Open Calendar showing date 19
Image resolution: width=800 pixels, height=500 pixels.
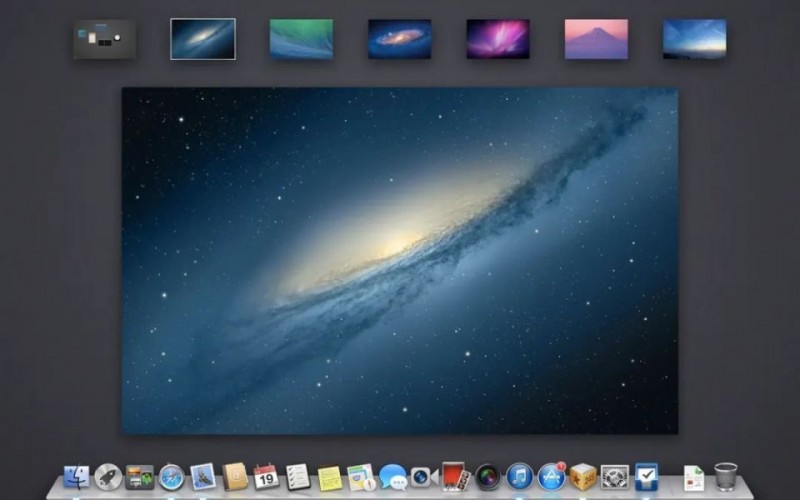click(266, 477)
